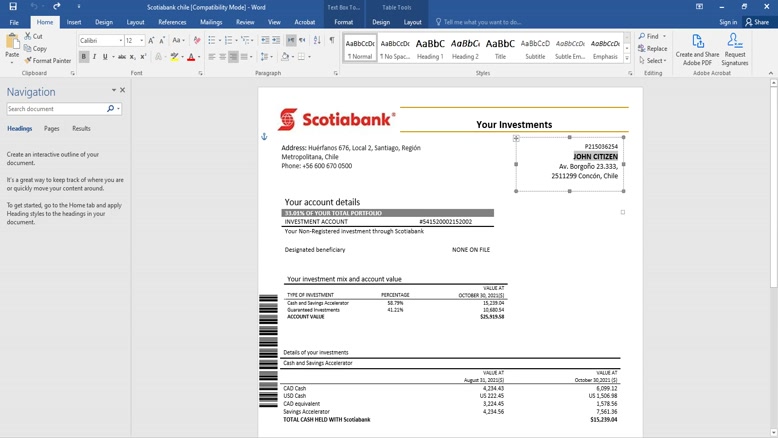The width and height of the screenshot is (778, 438).
Task: Click the Sort icon in Paragraph group
Action: [x=316, y=41]
